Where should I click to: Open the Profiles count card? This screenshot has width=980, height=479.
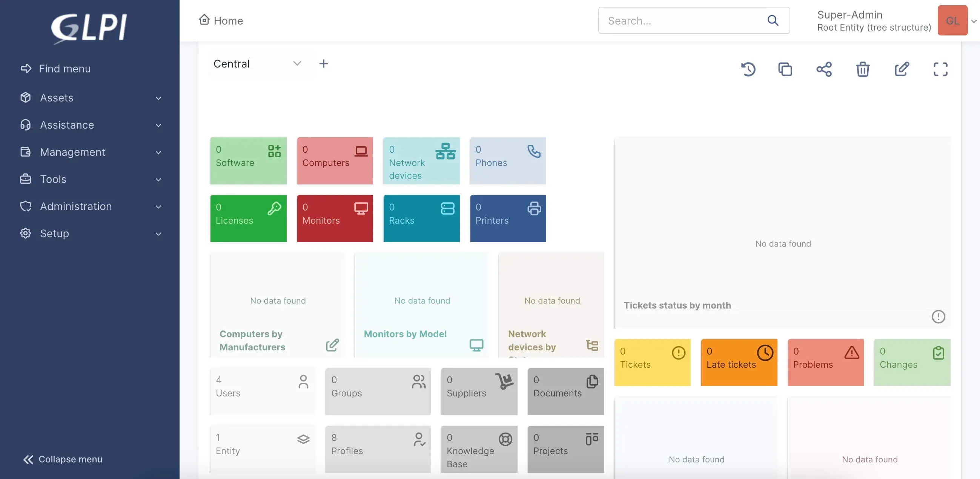click(x=377, y=449)
